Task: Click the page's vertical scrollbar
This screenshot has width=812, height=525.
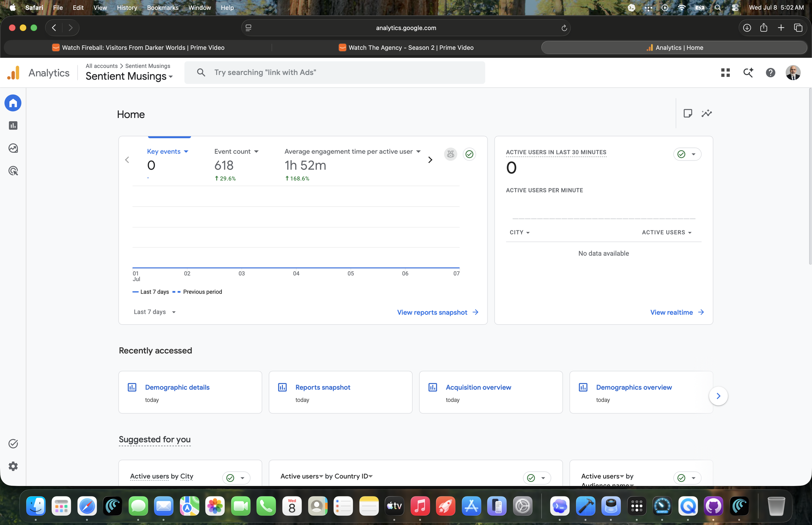Action: click(x=810, y=176)
